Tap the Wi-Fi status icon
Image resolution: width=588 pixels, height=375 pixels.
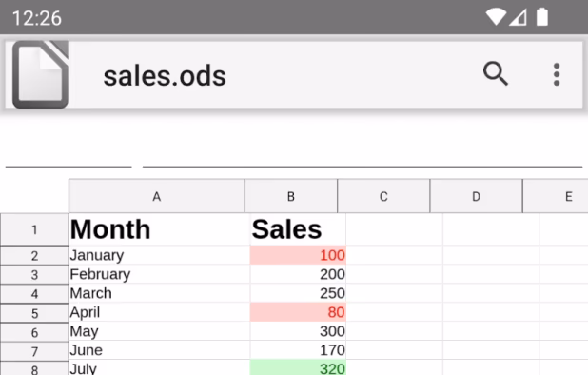(x=496, y=17)
